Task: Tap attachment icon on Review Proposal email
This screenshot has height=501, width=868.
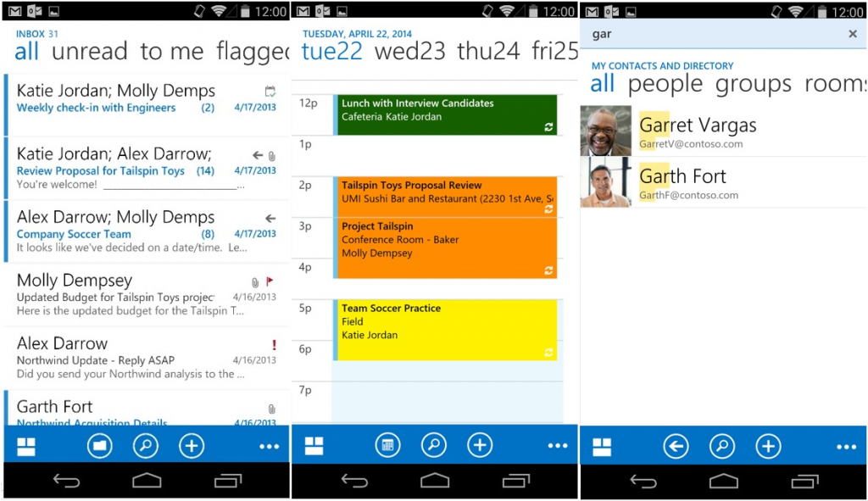Action: click(x=272, y=156)
